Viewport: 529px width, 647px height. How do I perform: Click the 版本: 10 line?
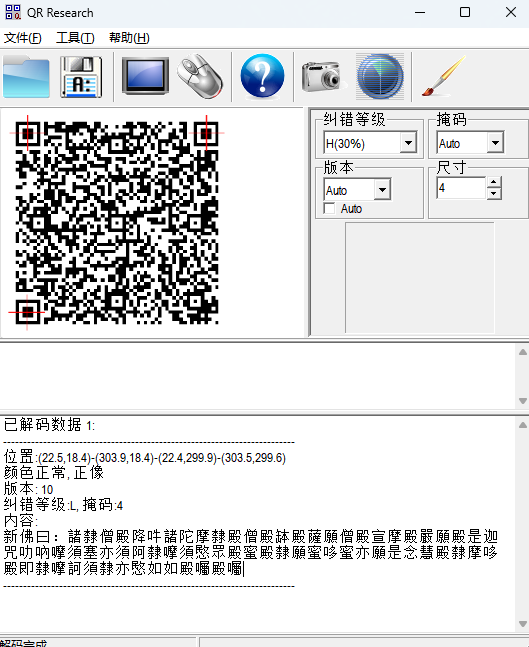pos(28,489)
